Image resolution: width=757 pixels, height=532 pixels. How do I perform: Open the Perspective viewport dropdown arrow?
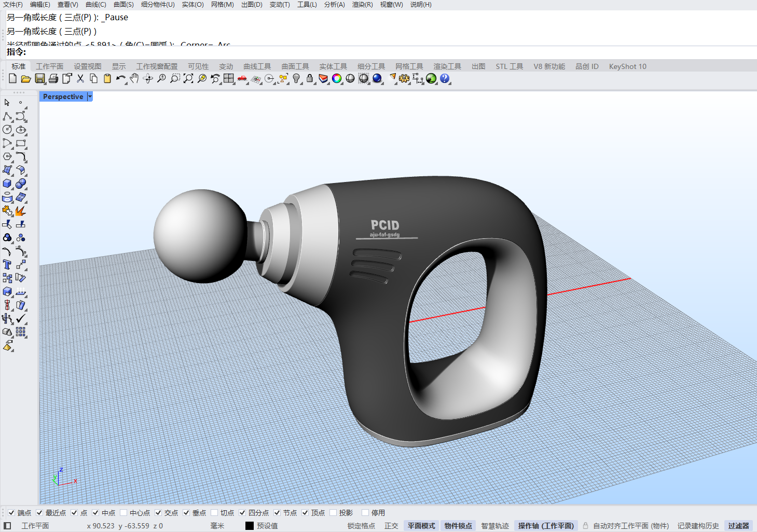click(x=90, y=96)
